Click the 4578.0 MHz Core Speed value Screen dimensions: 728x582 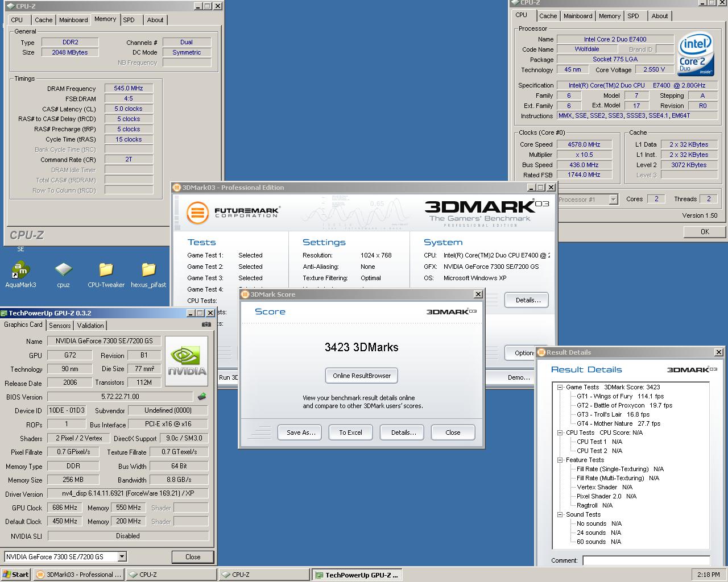[584, 144]
